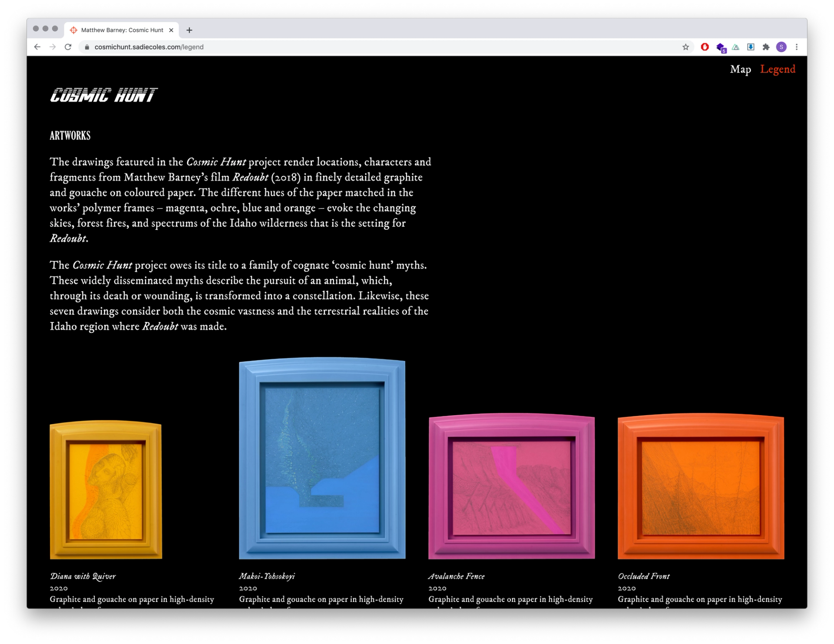Viewport: 834px width, 644px height.
Task: Open the blue Makoi-Tohsokoyi artwork
Action: click(x=322, y=458)
